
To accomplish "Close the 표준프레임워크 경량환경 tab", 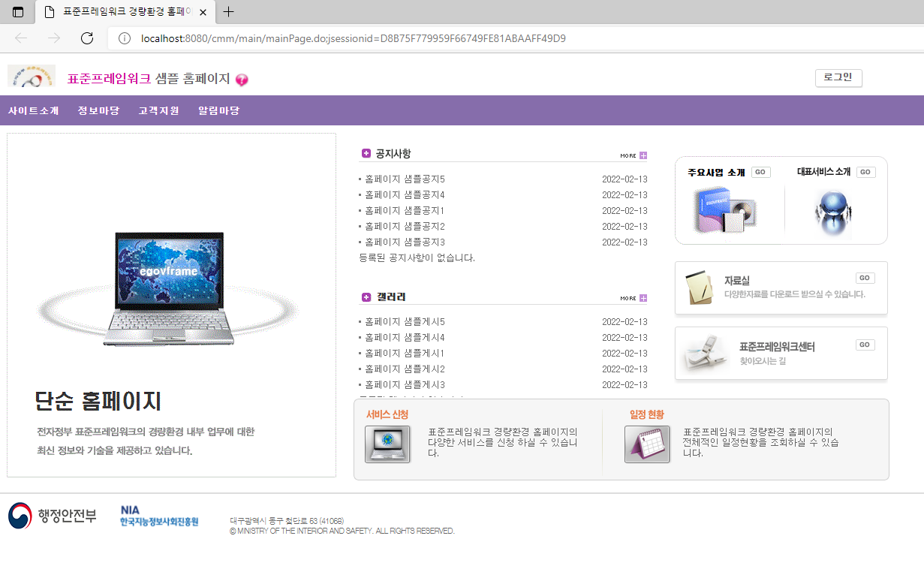I will click(203, 12).
